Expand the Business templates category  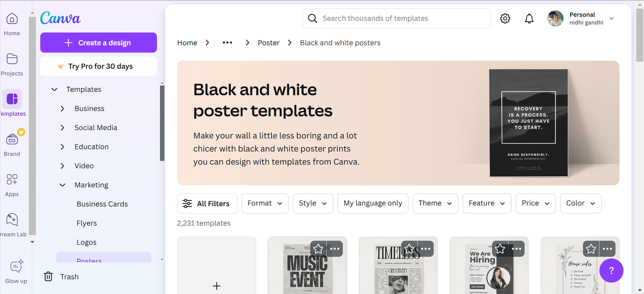62,109
